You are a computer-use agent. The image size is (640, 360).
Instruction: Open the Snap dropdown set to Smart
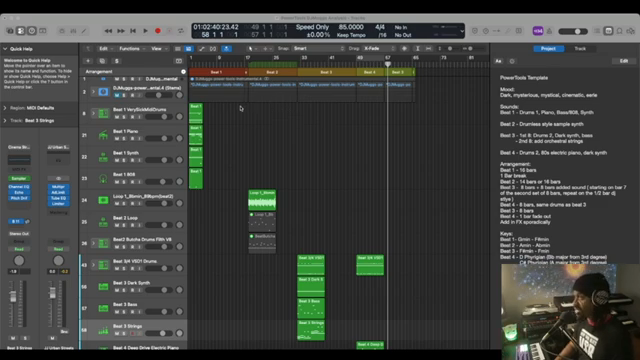pos(319,49)
